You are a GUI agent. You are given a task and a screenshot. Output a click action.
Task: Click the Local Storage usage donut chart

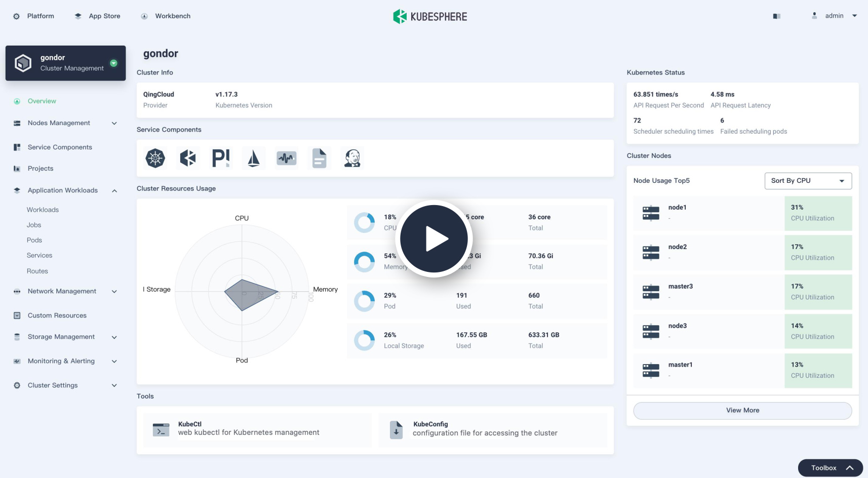click(x=364, y=340)
